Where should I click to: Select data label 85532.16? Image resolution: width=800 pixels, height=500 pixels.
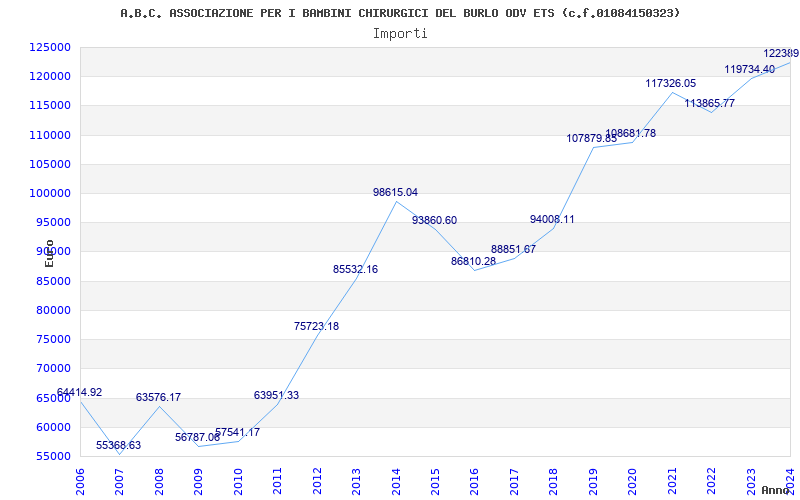point(356,269)
